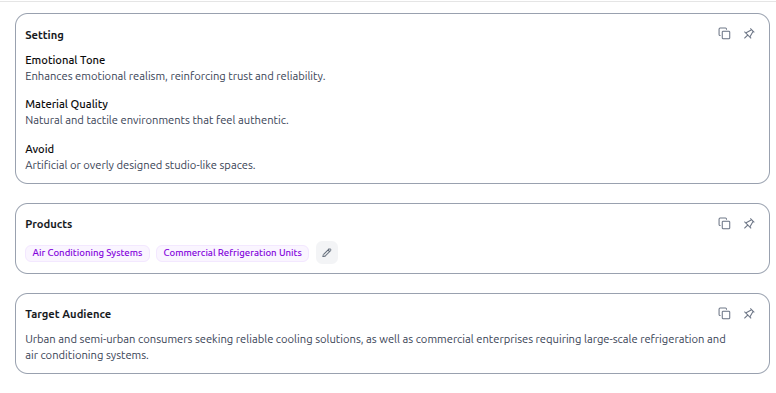776x393 pixels.
Task: Click text 'Enhances emotional realism, reinforcing trust and reliability.'
Action: coord(175,76)
